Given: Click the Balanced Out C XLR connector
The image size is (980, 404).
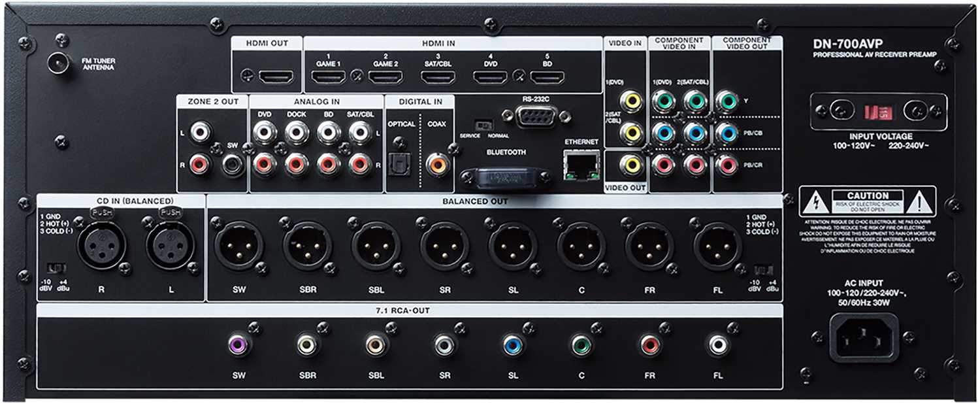Looking at the screenshot, I should point(581,246).
